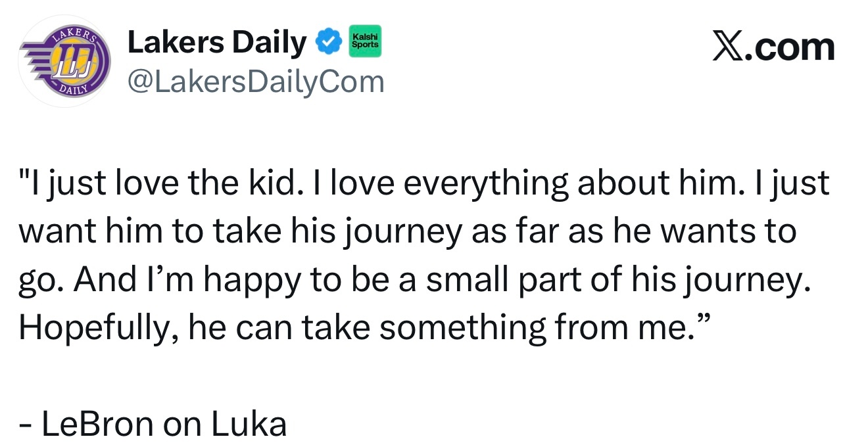The height and width of the screenshot is (443, 868).
Task: Open the Lakers Daily display name
Action: 216,43
